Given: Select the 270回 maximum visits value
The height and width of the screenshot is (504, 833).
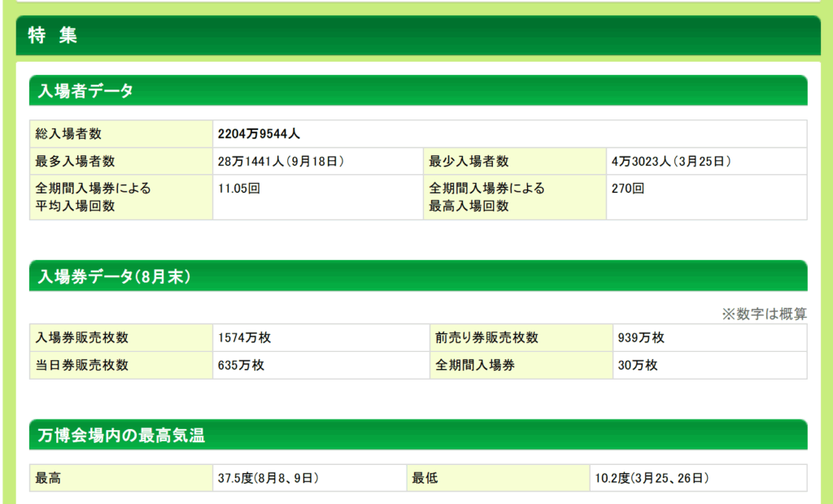Looking at the screenshot, I should (628, 189).
